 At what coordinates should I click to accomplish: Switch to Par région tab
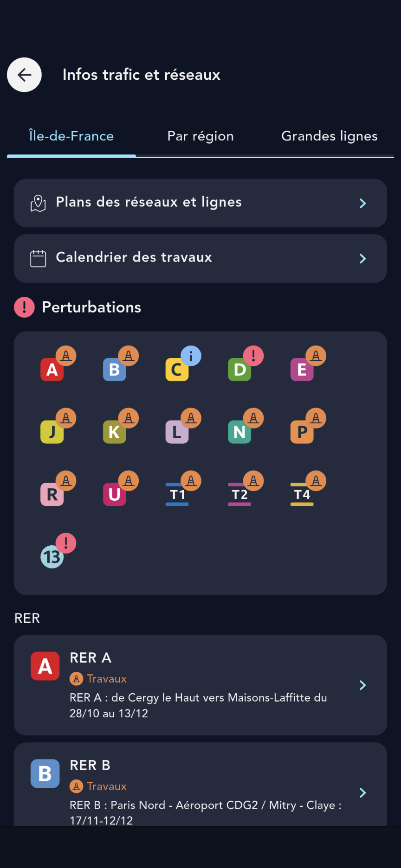click(200, 136)
